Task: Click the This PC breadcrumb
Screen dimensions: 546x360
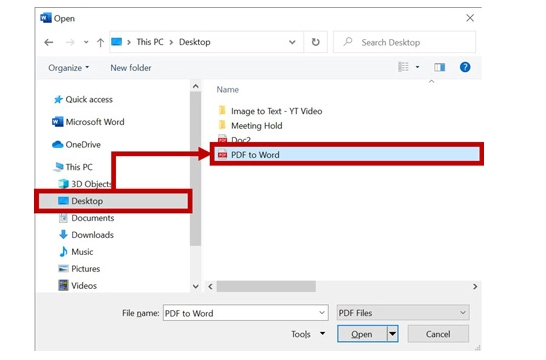Action: [150, 42]
